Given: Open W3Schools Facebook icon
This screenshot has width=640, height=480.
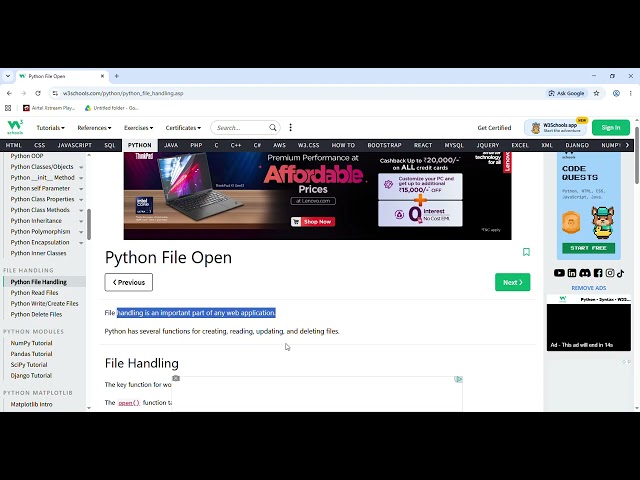Looking at the screenshot, I should [x=598, y=273].
